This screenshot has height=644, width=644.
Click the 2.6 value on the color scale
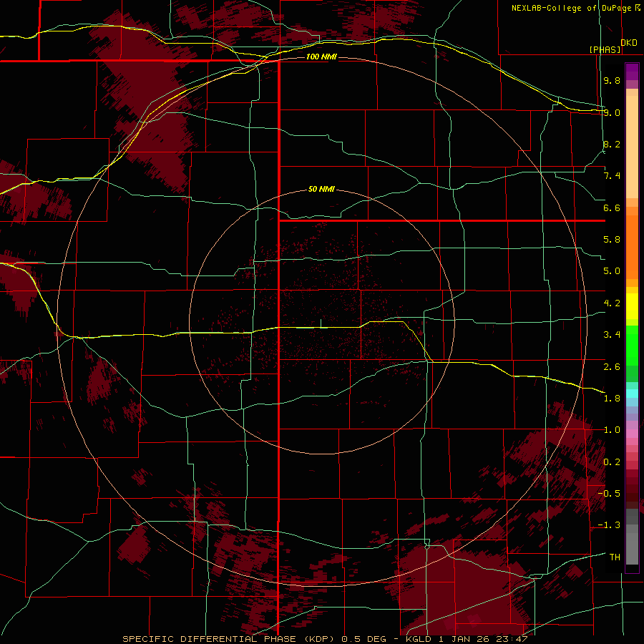612,367
